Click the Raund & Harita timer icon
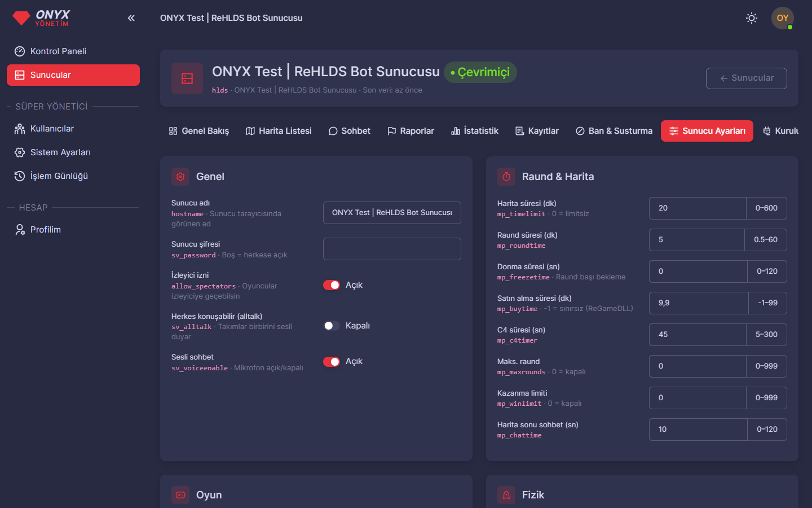This screenshot has width=812, height=508. (506, 177)
